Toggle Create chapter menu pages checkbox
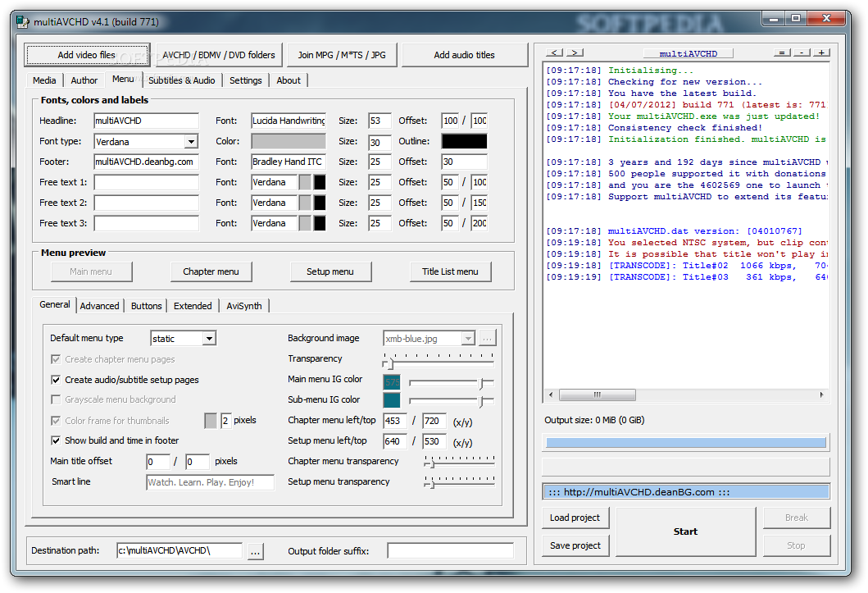868x593 pixels. (x=56, y=359)
